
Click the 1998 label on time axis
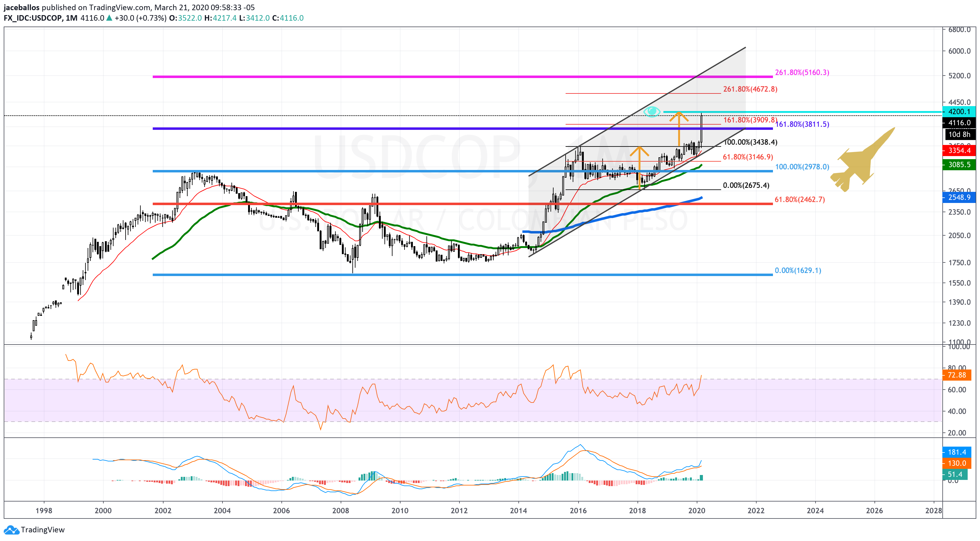tap(44, 510)
